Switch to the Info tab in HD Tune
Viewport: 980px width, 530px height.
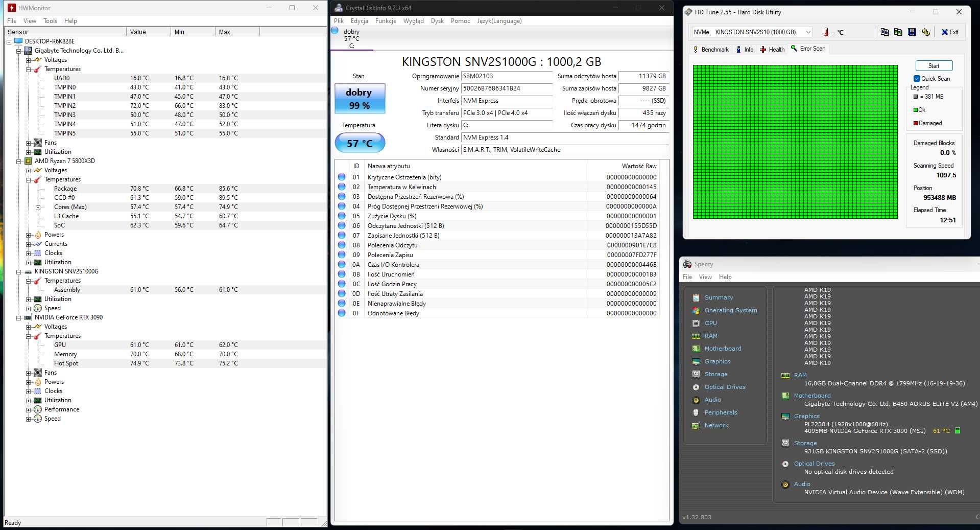click(x=745, y=49)
